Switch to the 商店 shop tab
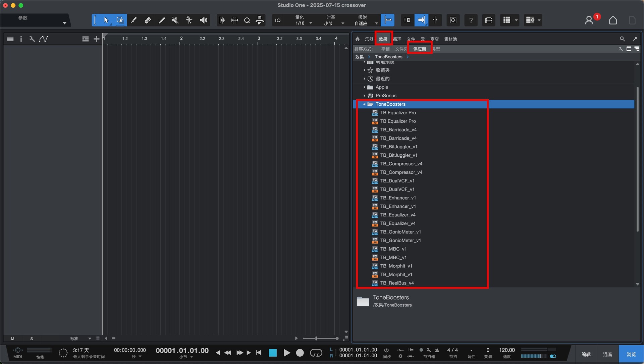The width and height of the screenshot is (644, 364). click(434, 39)
